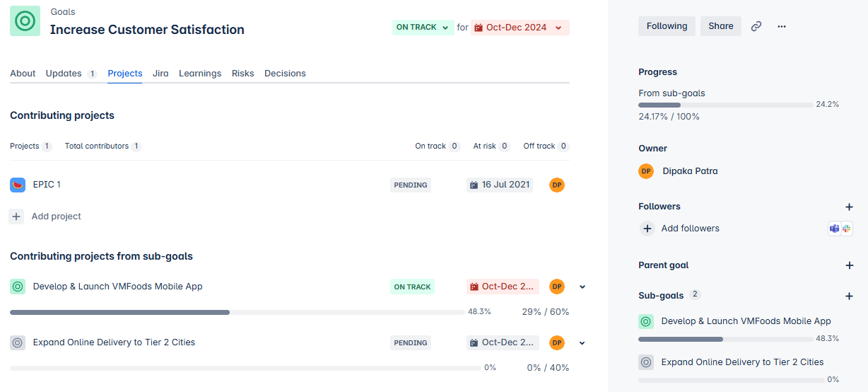Expand the Expand Online Delivery row chevron

pos(582,342)
